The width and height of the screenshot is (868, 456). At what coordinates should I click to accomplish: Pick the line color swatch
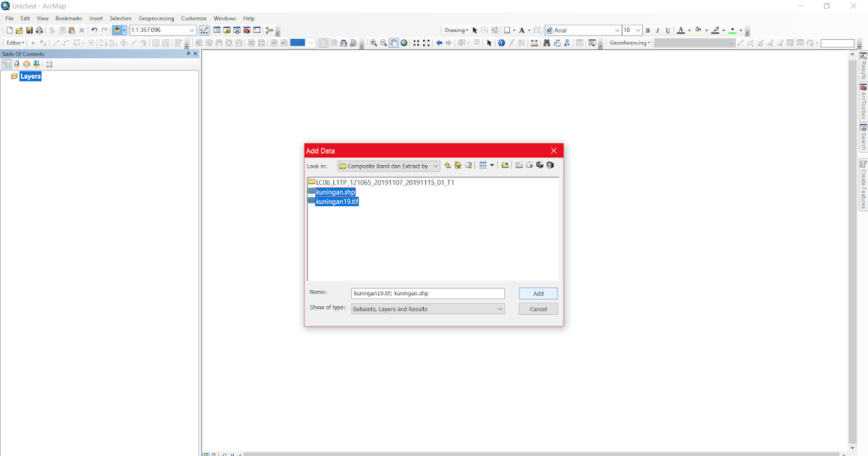coord(715,30)
